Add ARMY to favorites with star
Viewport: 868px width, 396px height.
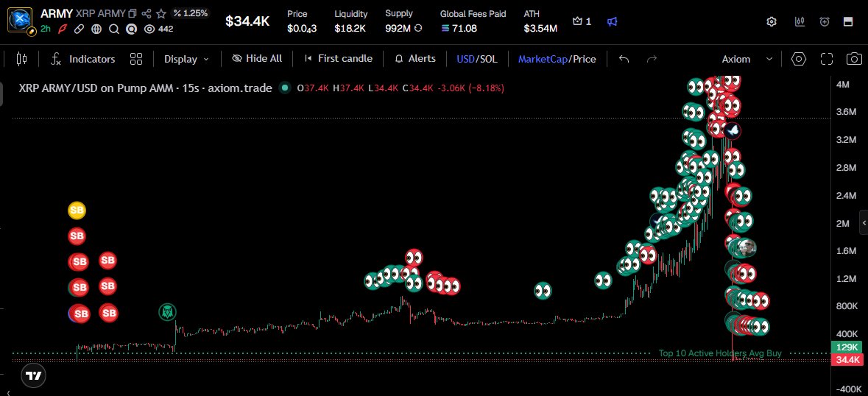point(160,13)
